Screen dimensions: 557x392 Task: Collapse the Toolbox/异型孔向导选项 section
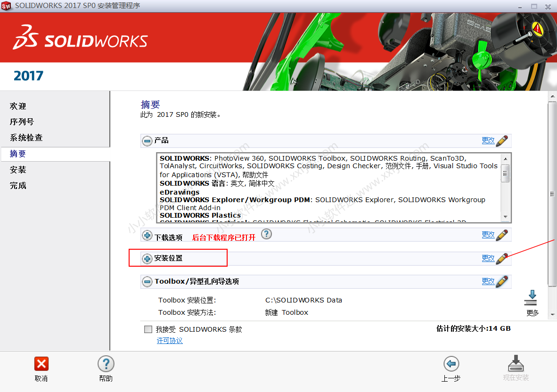(x=147, y=282)
